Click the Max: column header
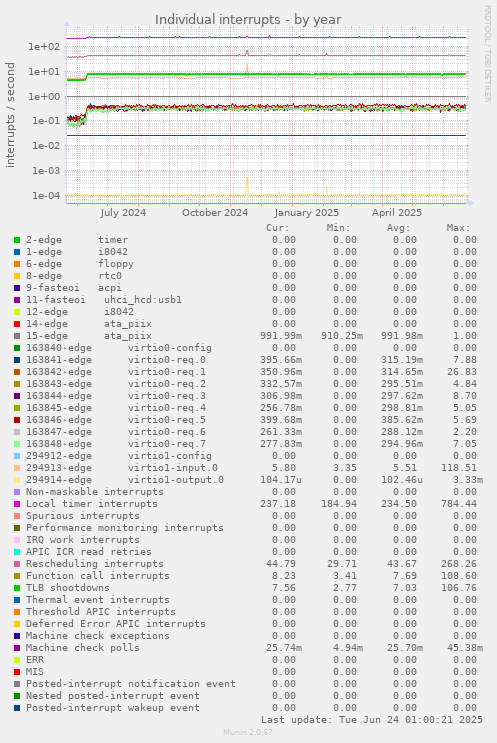 click(x=458, y=228)
